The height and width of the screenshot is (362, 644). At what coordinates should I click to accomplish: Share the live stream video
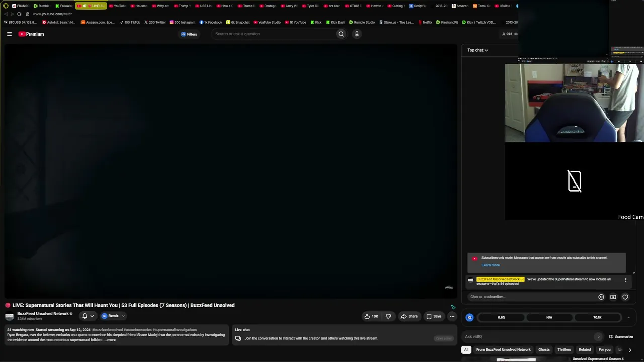point(409,316)
